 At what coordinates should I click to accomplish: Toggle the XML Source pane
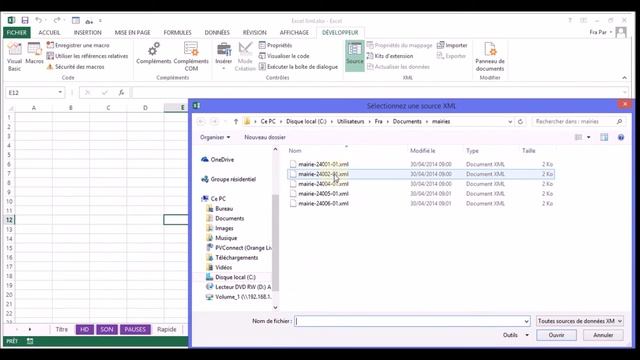[x=355, y=56]
